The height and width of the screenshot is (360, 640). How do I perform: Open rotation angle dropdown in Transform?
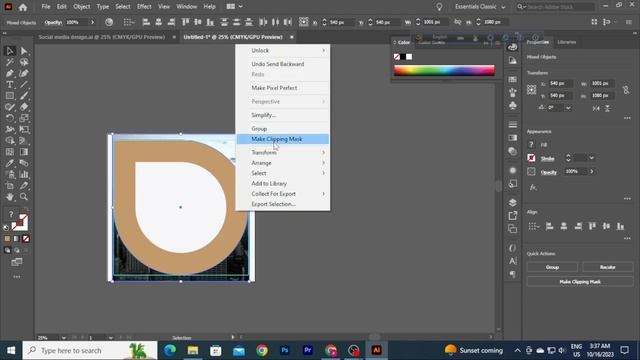(x=568, y=108)
